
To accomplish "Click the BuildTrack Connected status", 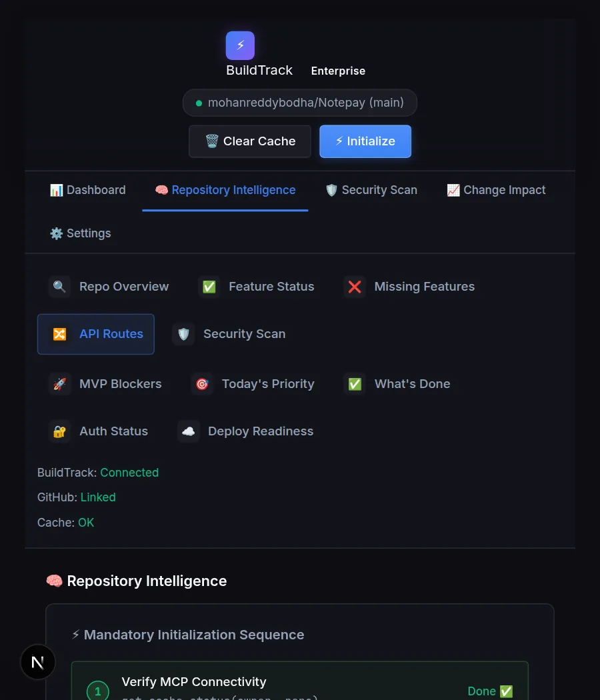I will 98,473.
